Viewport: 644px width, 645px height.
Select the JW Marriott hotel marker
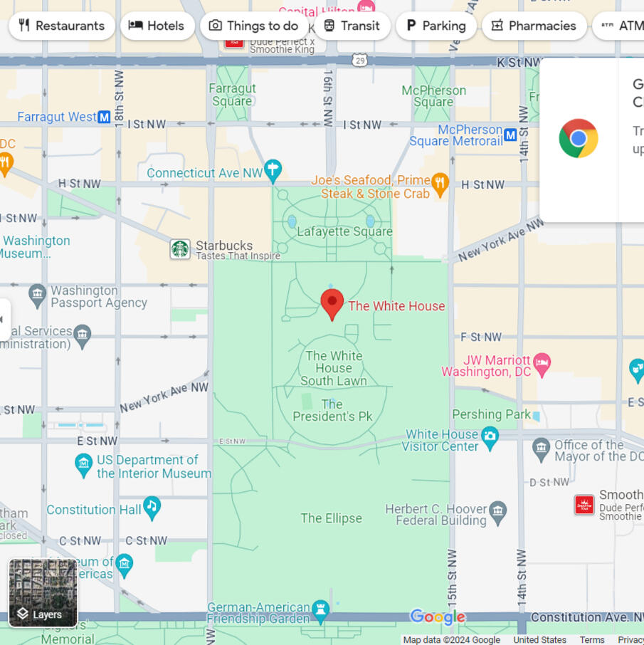(x=542, y=364)
